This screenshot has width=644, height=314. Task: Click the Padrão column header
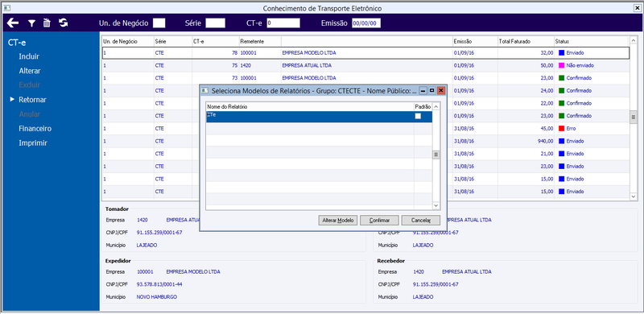423,107
